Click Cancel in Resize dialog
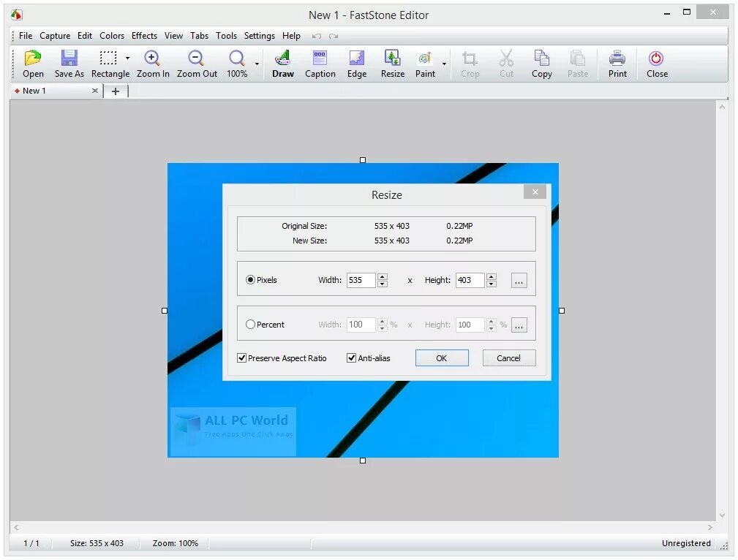The height and width of the screenshot is (560, 738). pos(509,358)
